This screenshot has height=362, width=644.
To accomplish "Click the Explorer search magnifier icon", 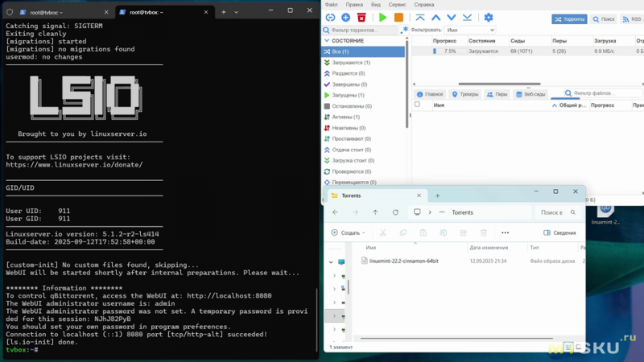I will (573, 212).
